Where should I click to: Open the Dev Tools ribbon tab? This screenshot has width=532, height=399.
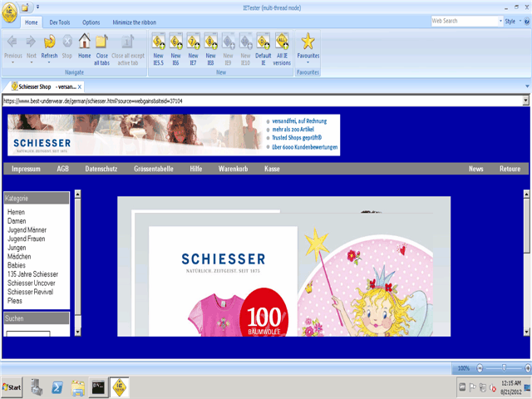pyautogui.click(x=60, y=22)
